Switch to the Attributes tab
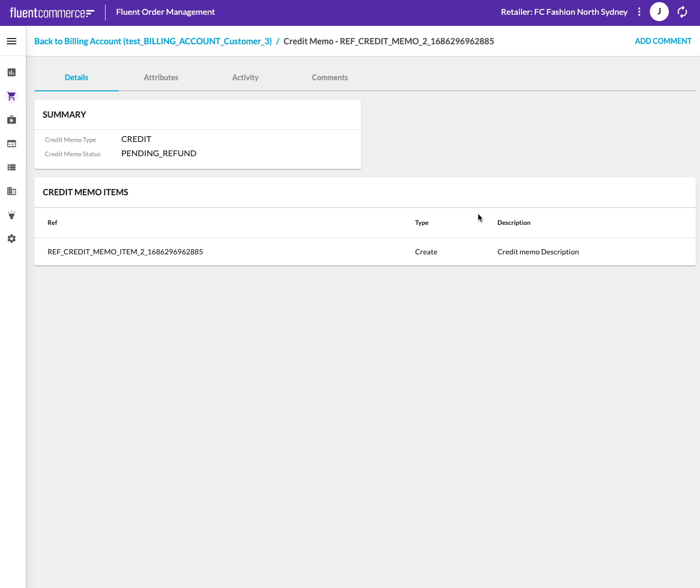The height and width of the screenshot is (588, 700). [x=161, y=78]
